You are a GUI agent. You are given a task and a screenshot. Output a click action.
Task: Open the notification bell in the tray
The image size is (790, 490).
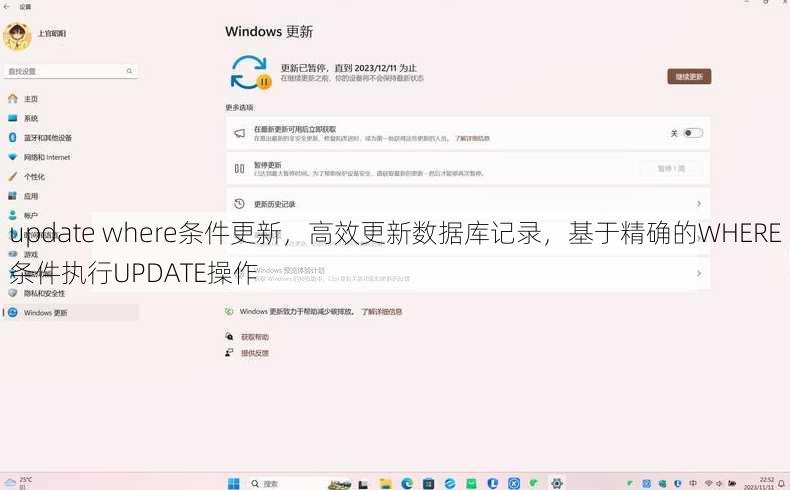[781, 483]
